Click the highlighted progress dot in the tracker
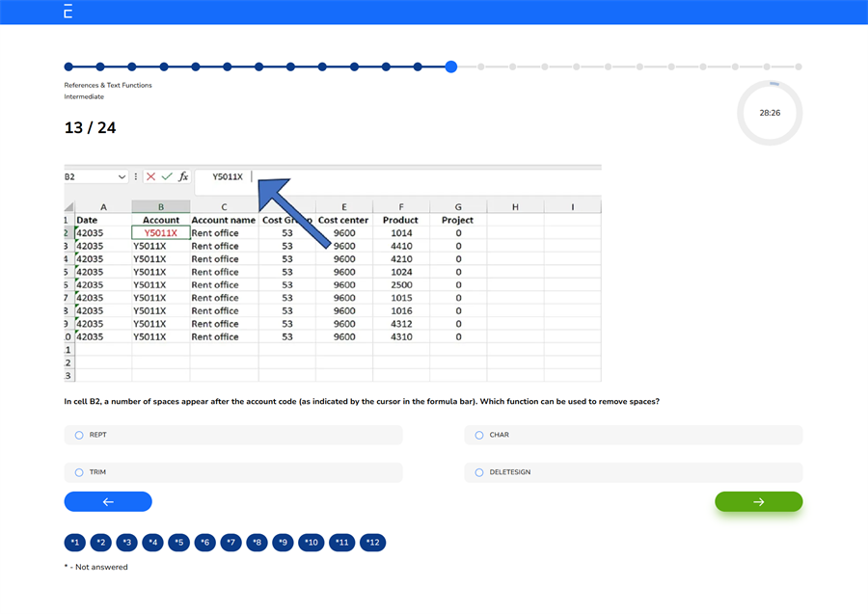 click(x=450, y=67)
